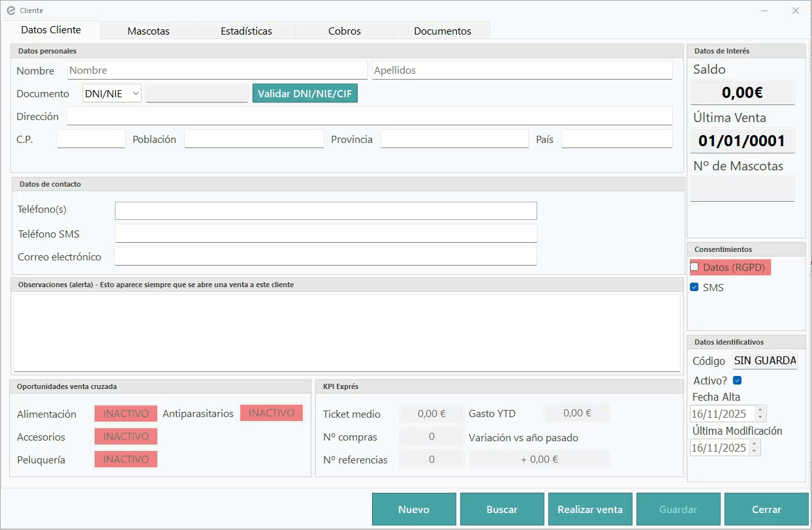The height and width of the screenshot is (530, 812).
Task: Toggle the Activo? checkbox
Action: point(738,381)
